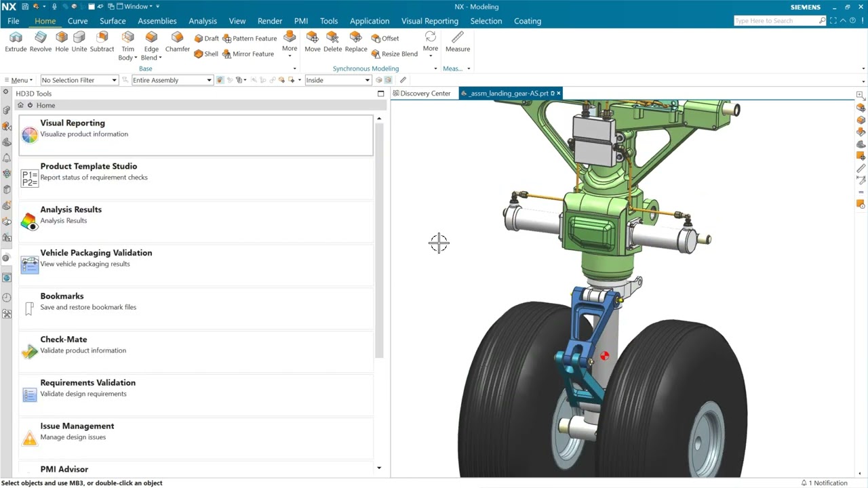868x488 pixels.
Task: Switch to the Analysis tab
Action: tap(203, 21)
